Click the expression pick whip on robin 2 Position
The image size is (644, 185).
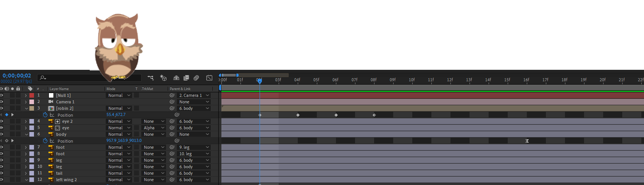point(177,114)
